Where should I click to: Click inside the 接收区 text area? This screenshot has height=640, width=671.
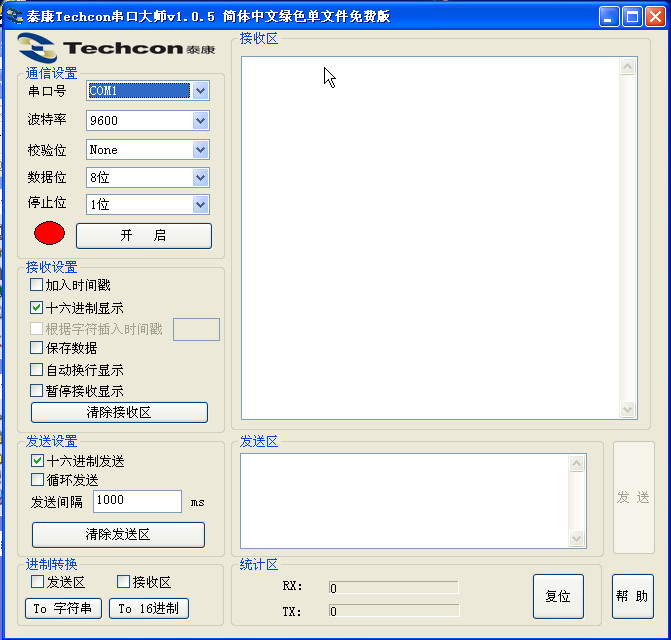430,238
